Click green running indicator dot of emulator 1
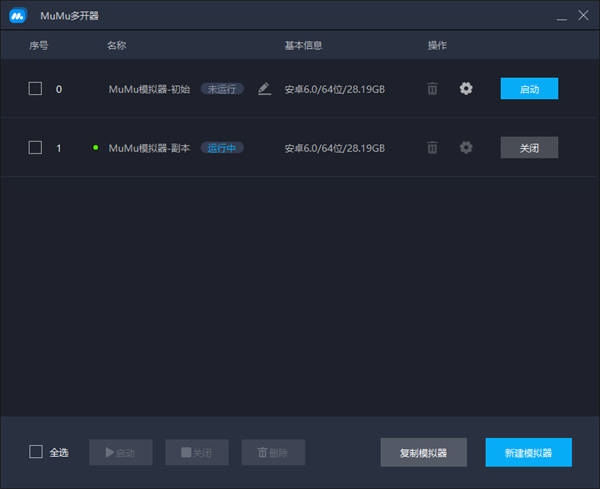Viewport: 600px width, 489px height. pyautogui.click(x=95, y=147)
